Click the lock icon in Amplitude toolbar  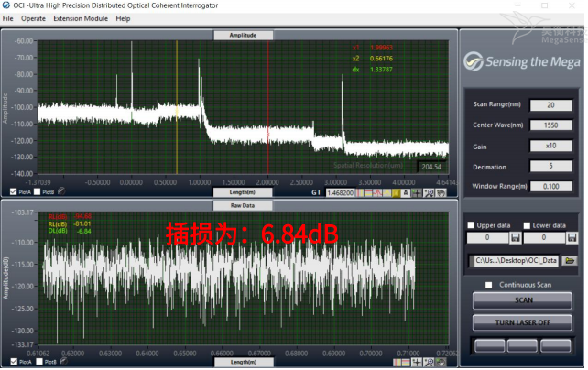point(406,193)
